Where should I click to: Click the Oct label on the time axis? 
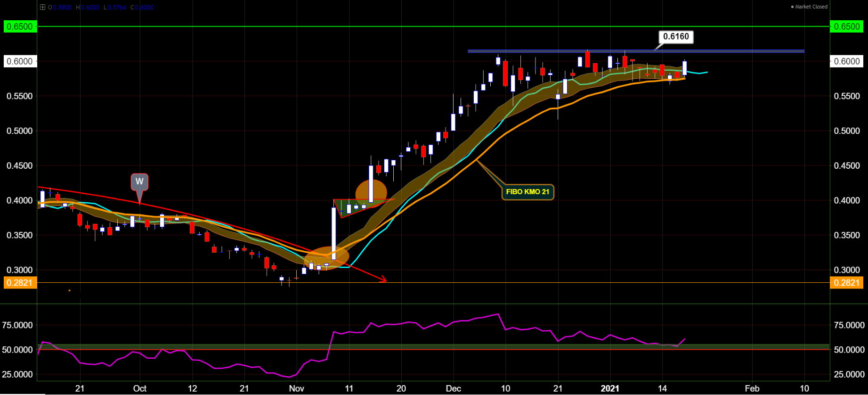140,388
